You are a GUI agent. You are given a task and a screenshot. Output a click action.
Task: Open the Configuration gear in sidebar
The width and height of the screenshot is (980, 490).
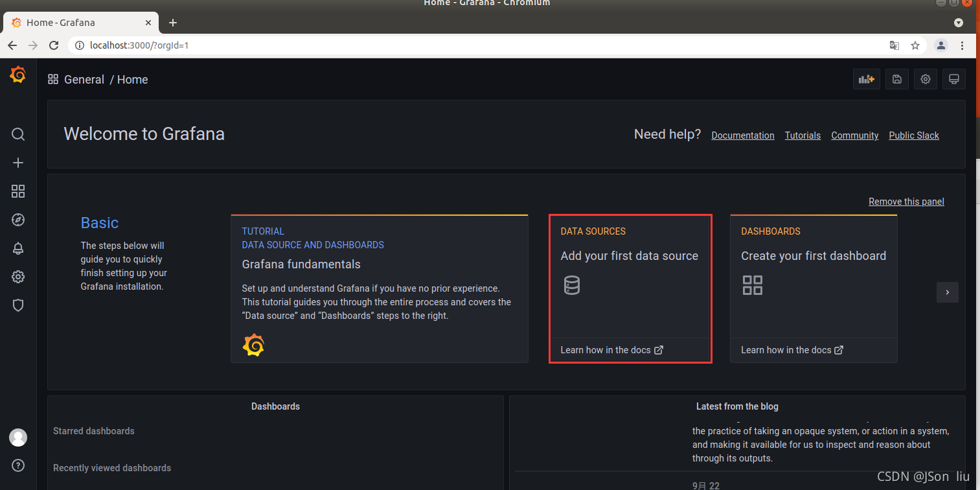18,277
